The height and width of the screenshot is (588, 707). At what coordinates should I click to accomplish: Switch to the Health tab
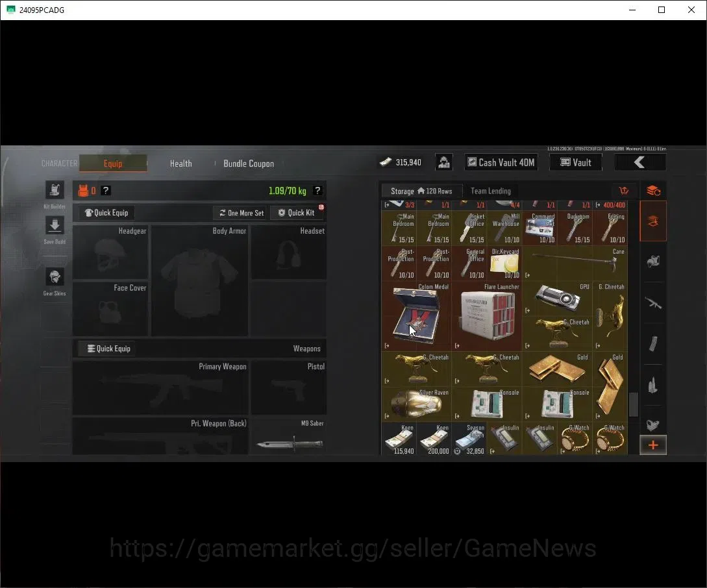(181, 164)
